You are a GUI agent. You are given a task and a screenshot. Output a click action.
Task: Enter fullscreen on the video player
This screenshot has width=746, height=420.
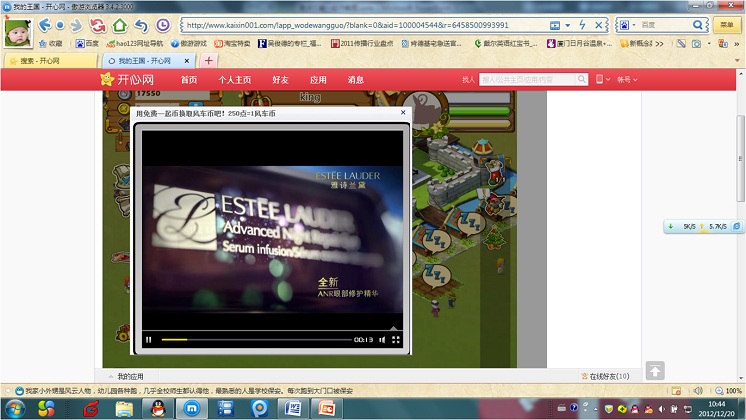395,340
